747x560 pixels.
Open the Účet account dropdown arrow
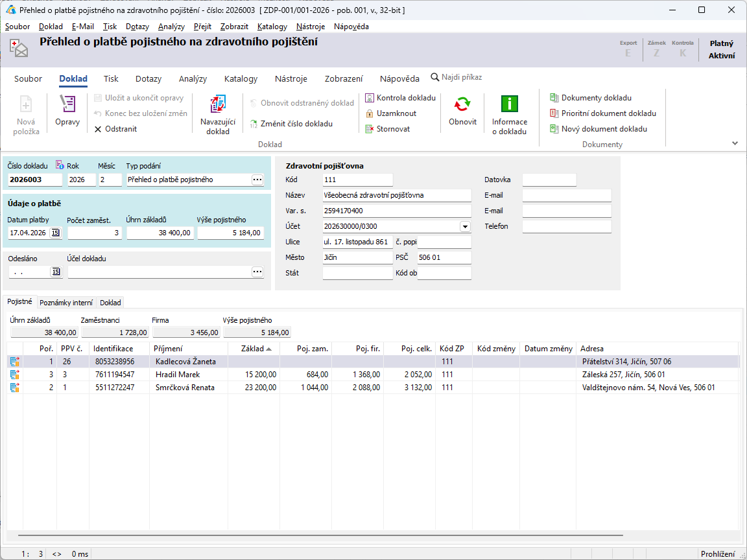(465, 227)
